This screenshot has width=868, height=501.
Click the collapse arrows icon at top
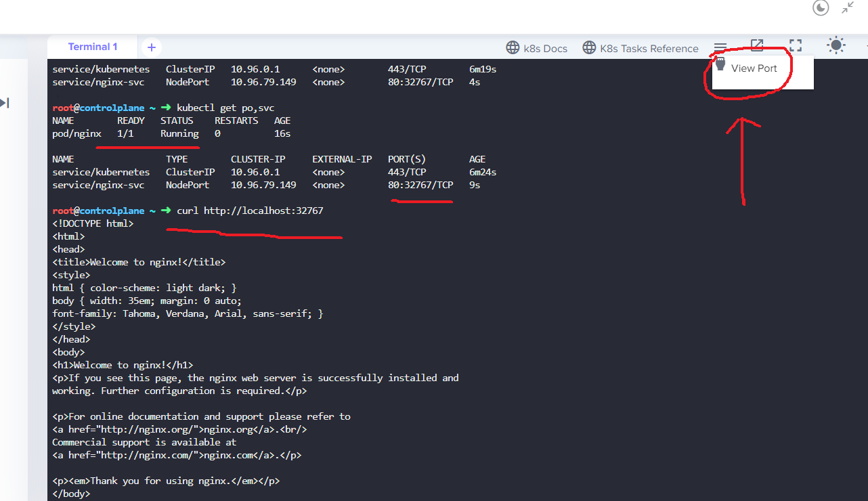[x=848, y=8]
